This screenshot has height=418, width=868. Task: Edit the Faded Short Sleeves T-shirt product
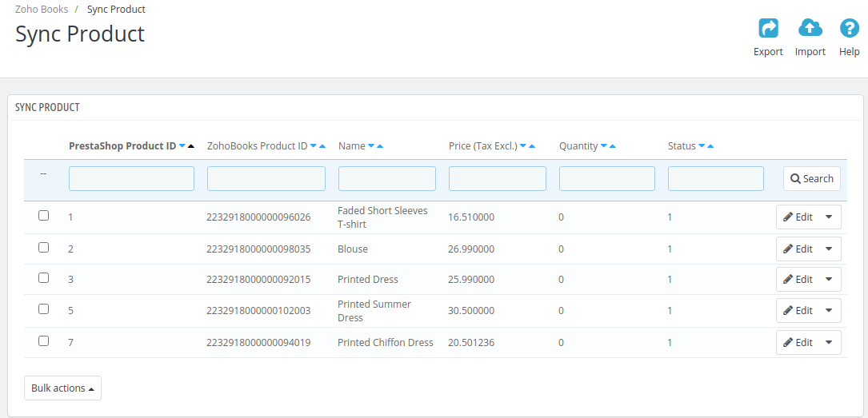pos(798,217)
